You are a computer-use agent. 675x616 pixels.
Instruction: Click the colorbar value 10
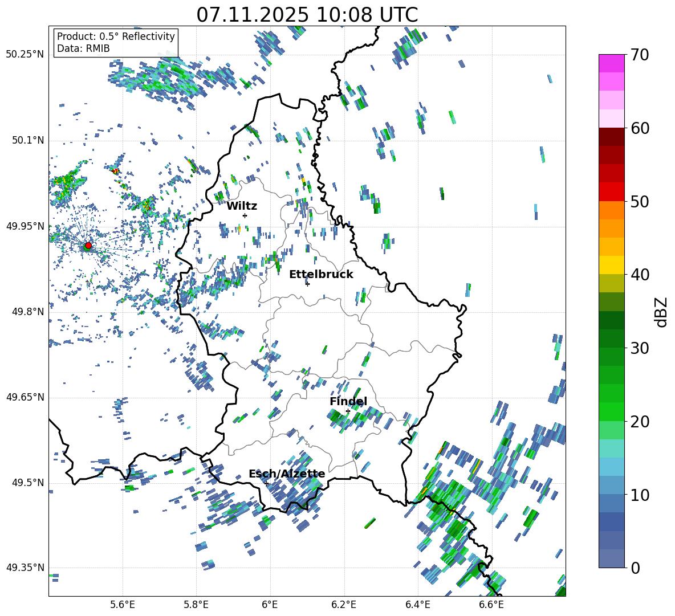640,495
